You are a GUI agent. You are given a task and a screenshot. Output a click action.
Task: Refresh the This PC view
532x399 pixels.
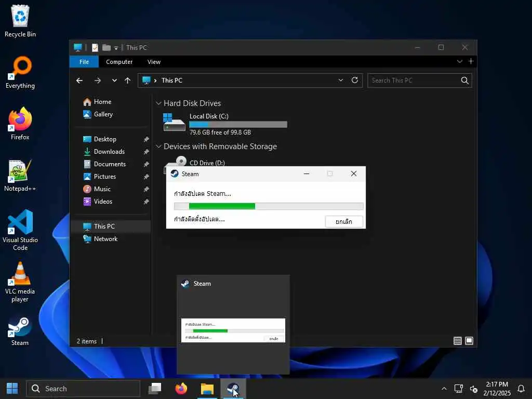(x=354, y=81)
